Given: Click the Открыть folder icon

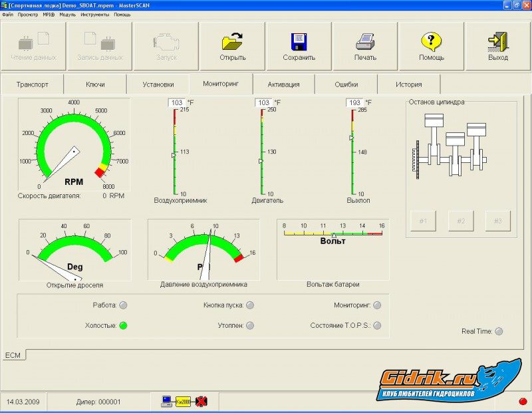Looking at the screenshot, I should pyautogui.click(x=232, y=41).
